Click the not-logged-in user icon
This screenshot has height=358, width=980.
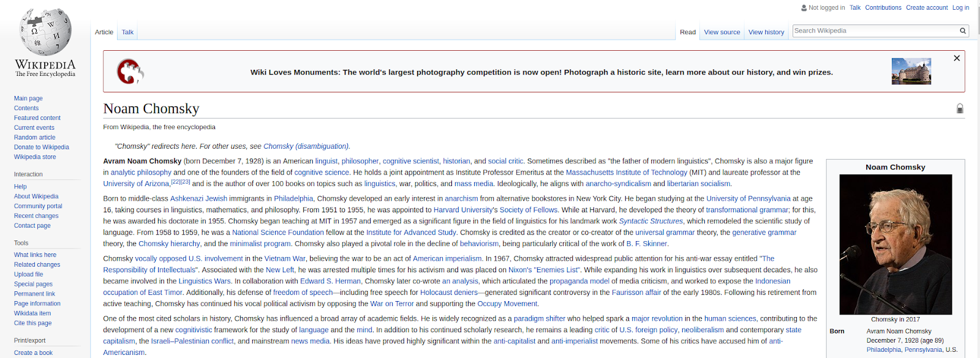point(804,8)
